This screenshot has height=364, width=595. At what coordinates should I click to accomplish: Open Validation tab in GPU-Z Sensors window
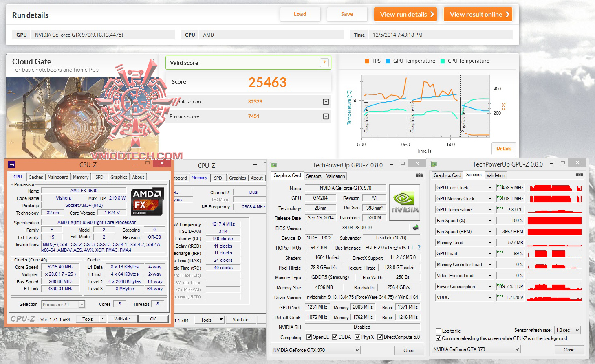pyautogui.click(x=496, y=175)
